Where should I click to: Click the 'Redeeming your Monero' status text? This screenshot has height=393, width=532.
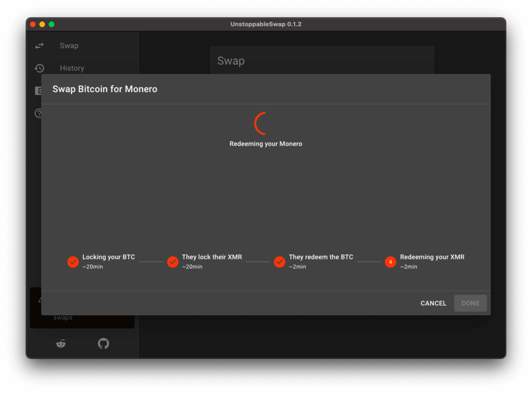coord(266,144)
